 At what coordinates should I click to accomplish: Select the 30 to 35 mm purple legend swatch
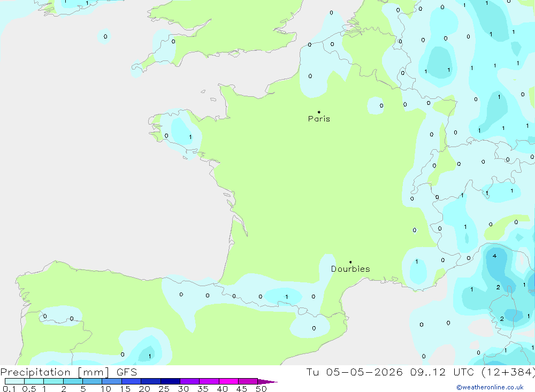coord(189,381)
